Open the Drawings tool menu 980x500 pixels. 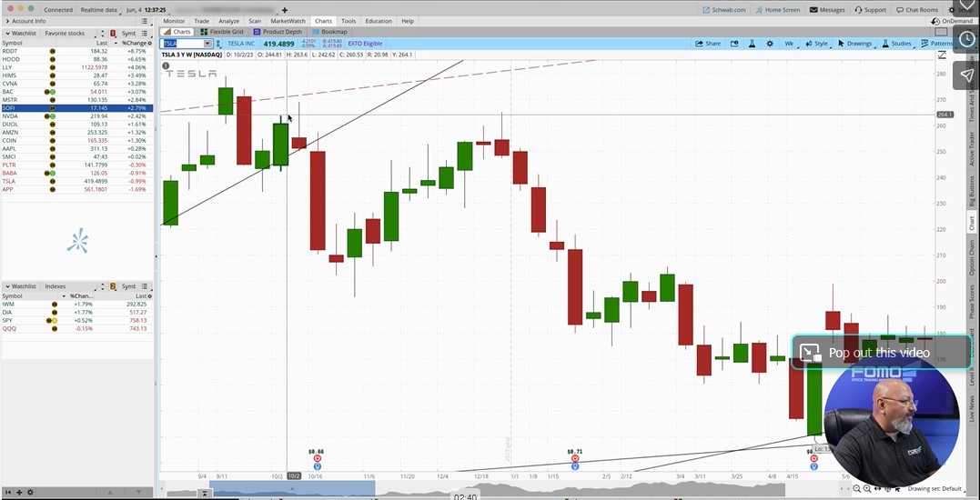pyautogui.click(x=855, y=44)
